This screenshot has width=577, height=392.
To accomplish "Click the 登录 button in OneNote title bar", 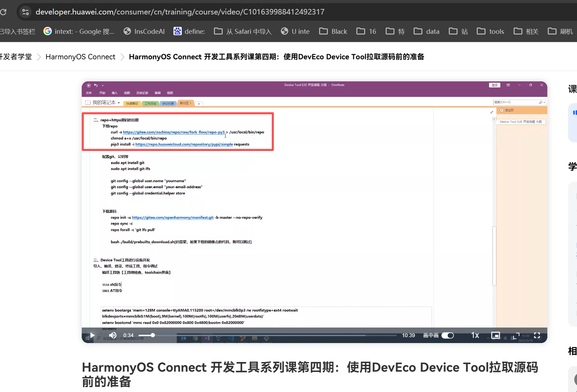I will pos(495,85).
